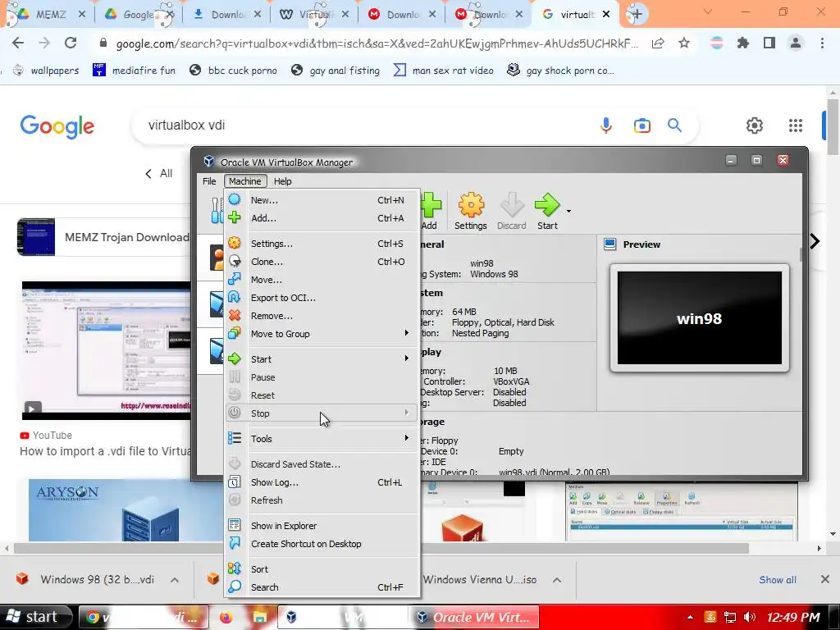Expand the Tools submenu
This screenshot has width=840, height=630.
(407, 438)
